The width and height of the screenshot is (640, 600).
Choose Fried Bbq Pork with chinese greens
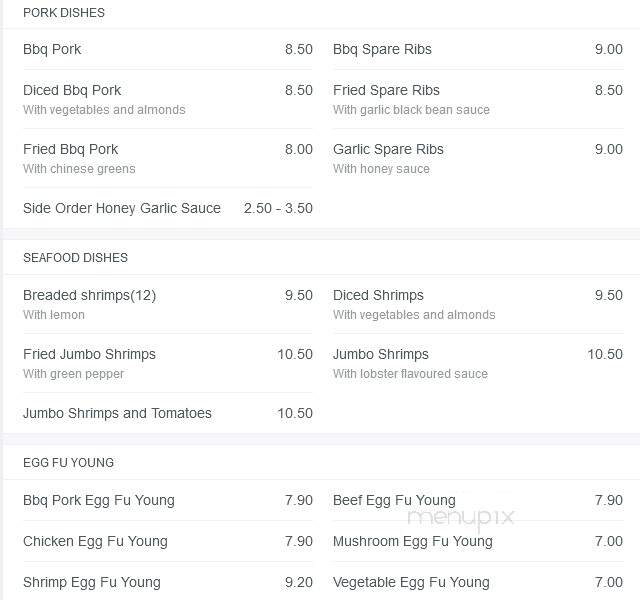(168, 158)
